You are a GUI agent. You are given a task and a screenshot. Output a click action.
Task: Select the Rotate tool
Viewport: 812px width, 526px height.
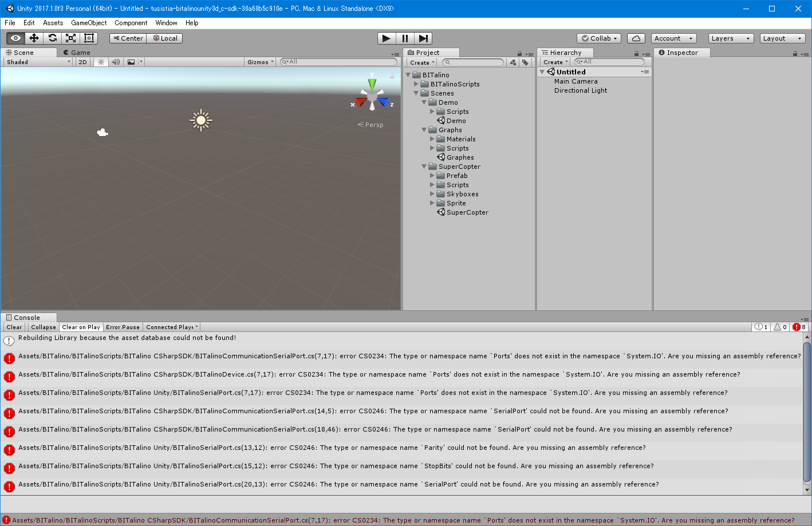point(52,38)
